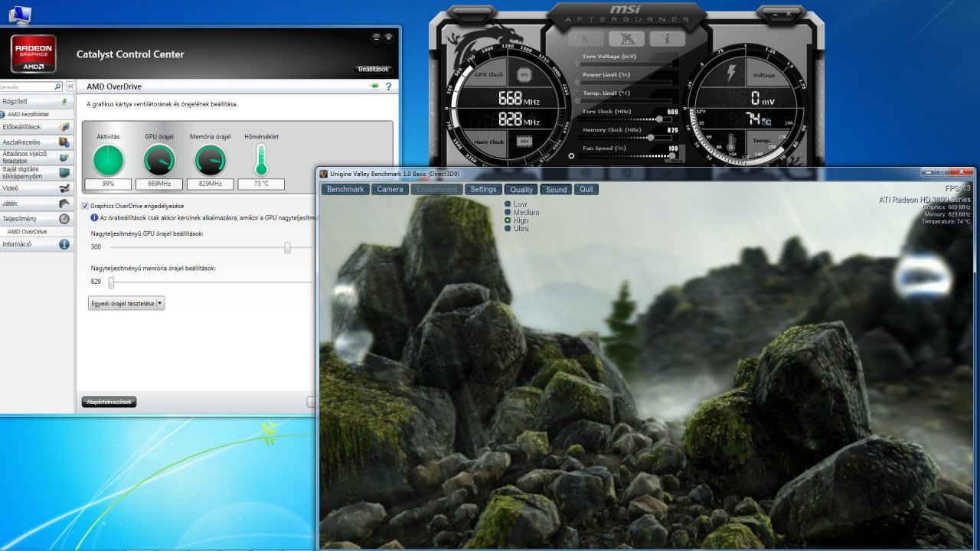This screenshot has height=551, width=980.
Task: Click Quit in Valley menu bar
Action: (586, 189)
